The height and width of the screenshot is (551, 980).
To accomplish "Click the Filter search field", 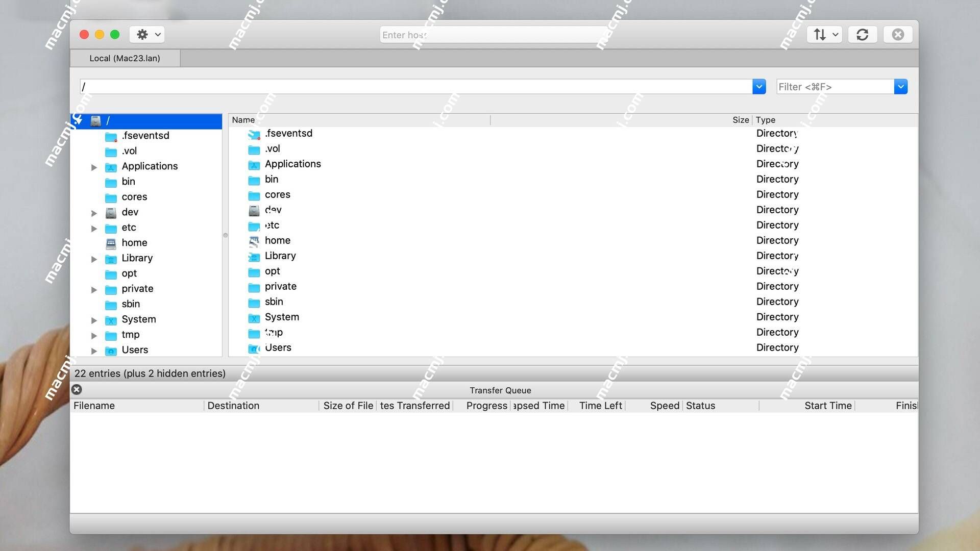I will coord(834,86).
